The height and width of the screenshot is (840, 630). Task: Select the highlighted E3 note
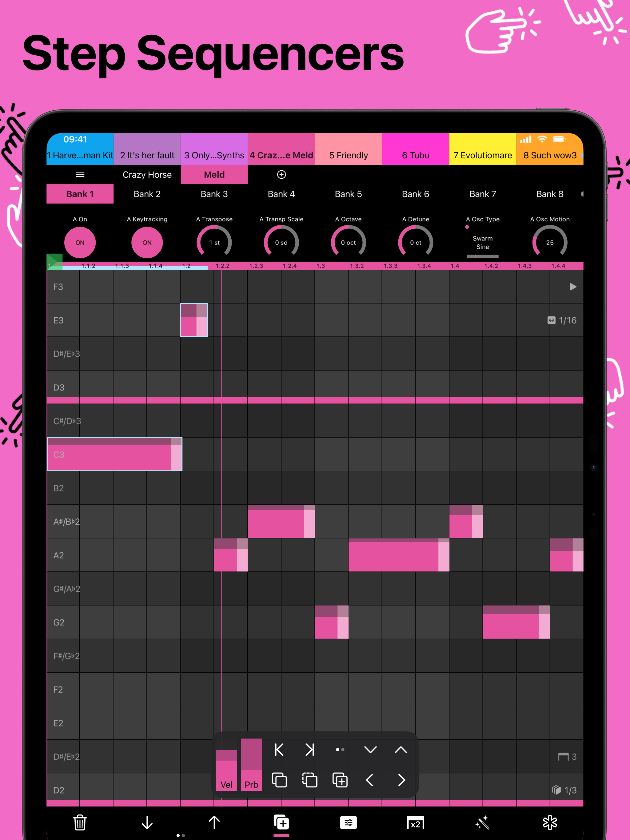click(x=194, y=320)
